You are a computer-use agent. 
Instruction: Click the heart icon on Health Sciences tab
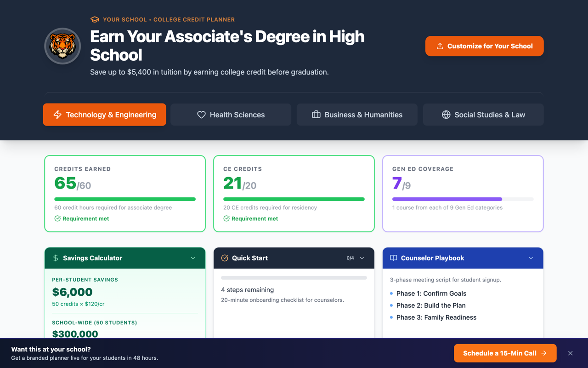[201, 115]
